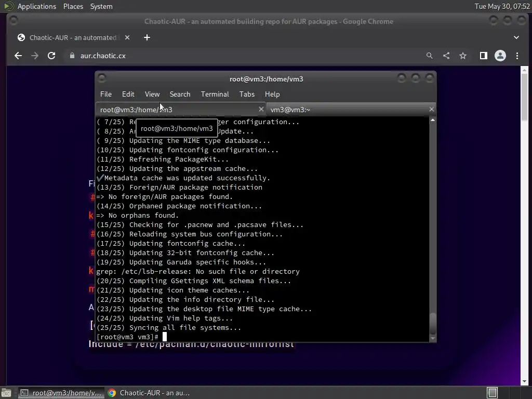
Task: Click terminal scrollbar down arrow
Action: click(433, 338)
